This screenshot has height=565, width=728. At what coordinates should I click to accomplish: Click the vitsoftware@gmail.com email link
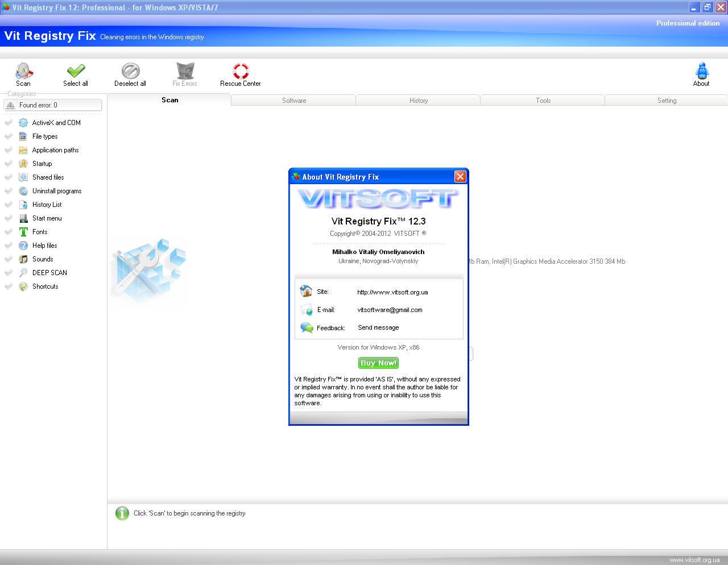coord(390,310)
